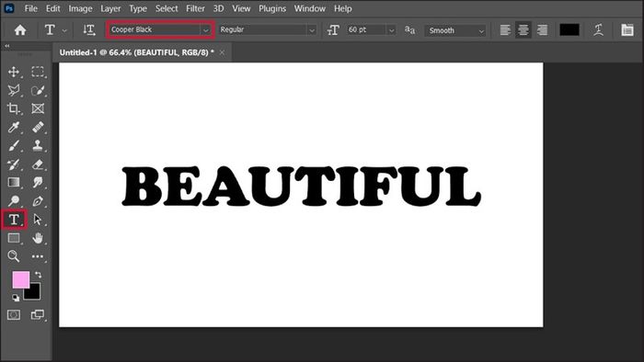Open the text color swatch

(569, 30)
